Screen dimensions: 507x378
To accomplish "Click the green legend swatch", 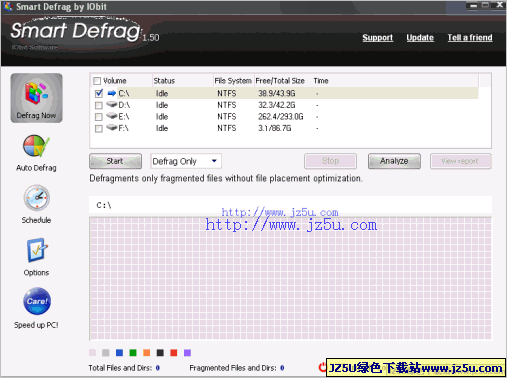I will 133,353.
